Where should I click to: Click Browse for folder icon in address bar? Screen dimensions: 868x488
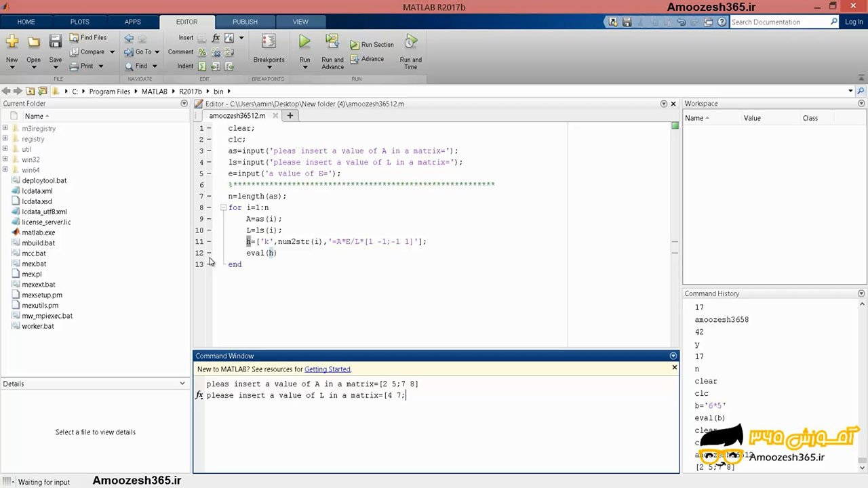[43, 91]
